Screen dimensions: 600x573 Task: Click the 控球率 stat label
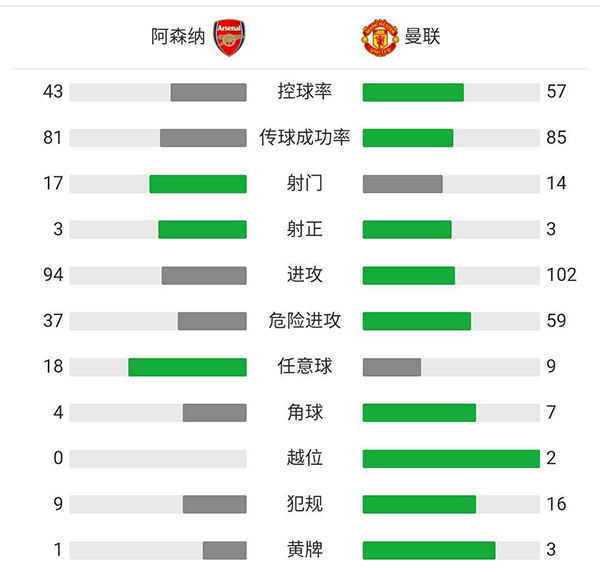304,92
